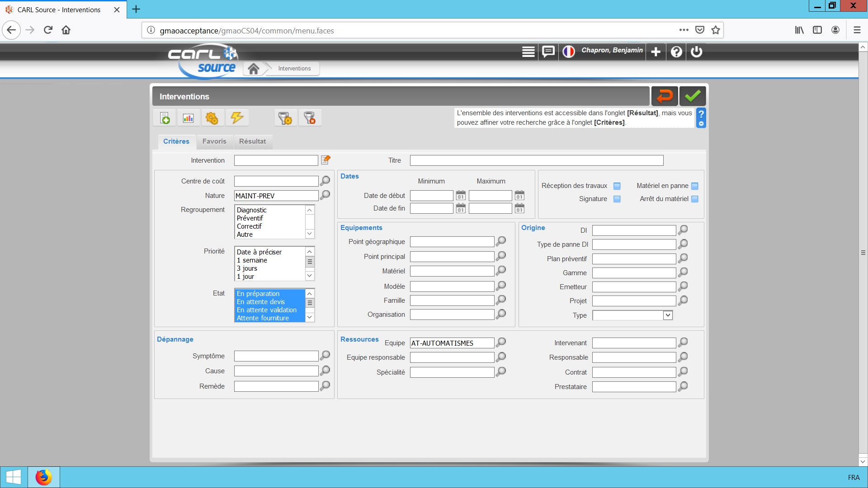This screenshot has height=488, width=868.
Task: Select Préventif in the Regroupement list
Action: pos(250,218)
